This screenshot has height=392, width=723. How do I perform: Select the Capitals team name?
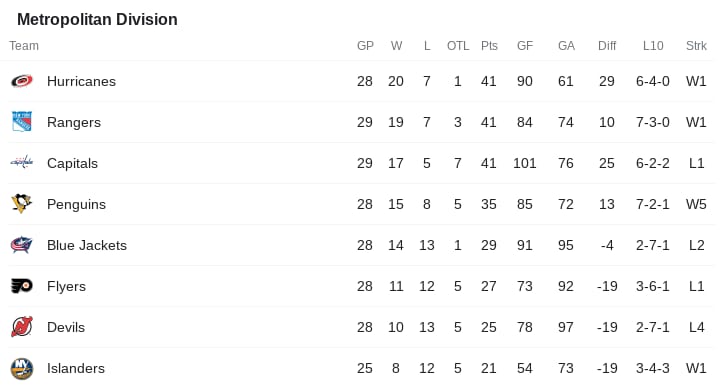(x=72, y=163)
